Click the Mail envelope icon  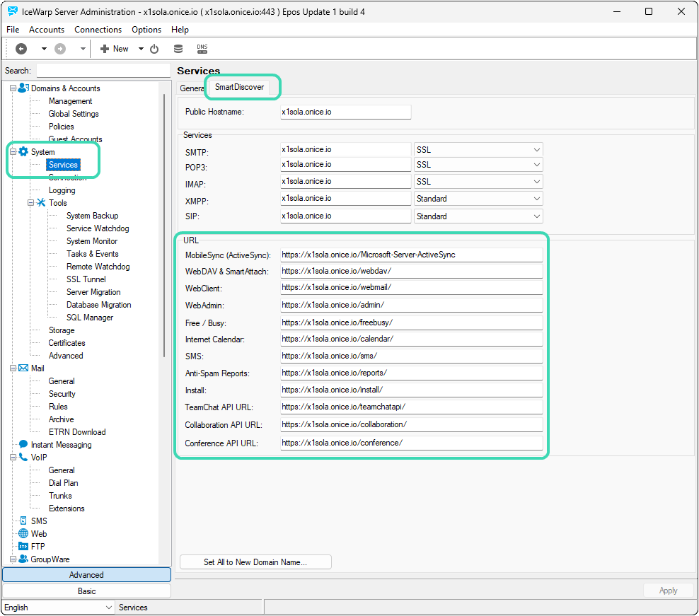coord(23,368)
